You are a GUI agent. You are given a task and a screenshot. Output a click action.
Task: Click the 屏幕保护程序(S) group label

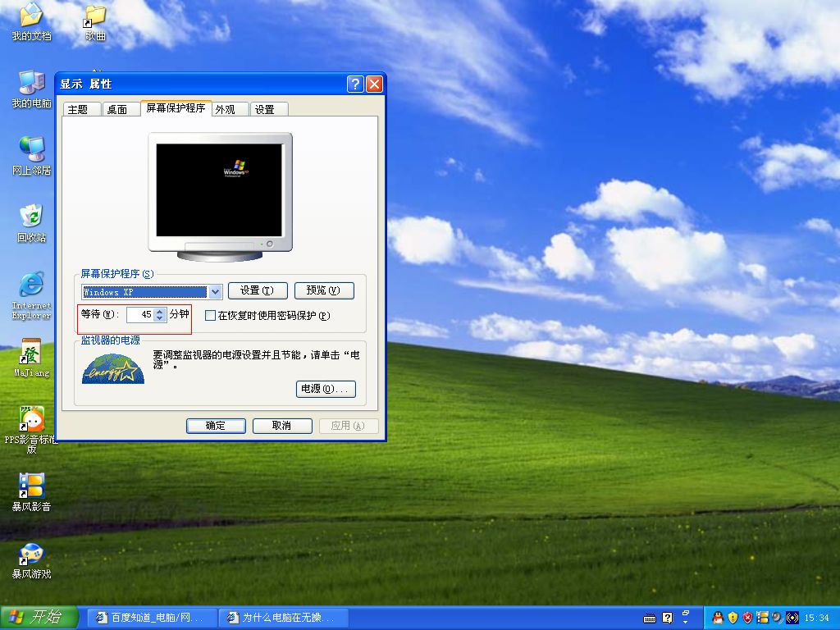[117, 274]
